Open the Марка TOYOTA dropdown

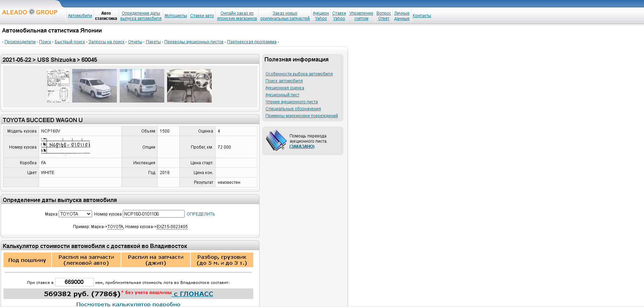pyautogui.click(x=75, y=214)
